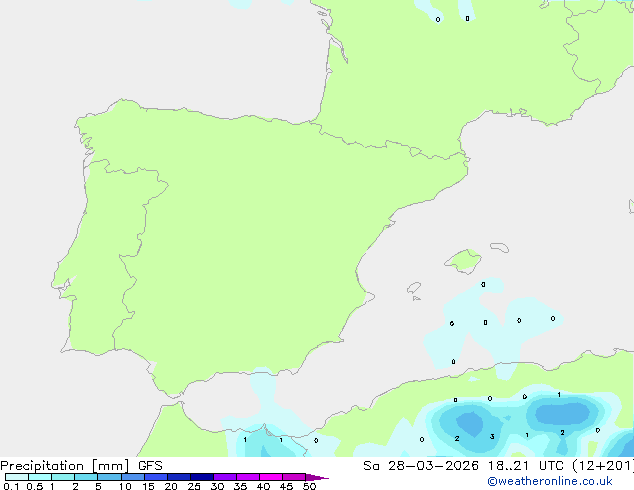Click the Ibiza island outline
The height and width of the screenshot is (490, 634).
pos(414,288)
